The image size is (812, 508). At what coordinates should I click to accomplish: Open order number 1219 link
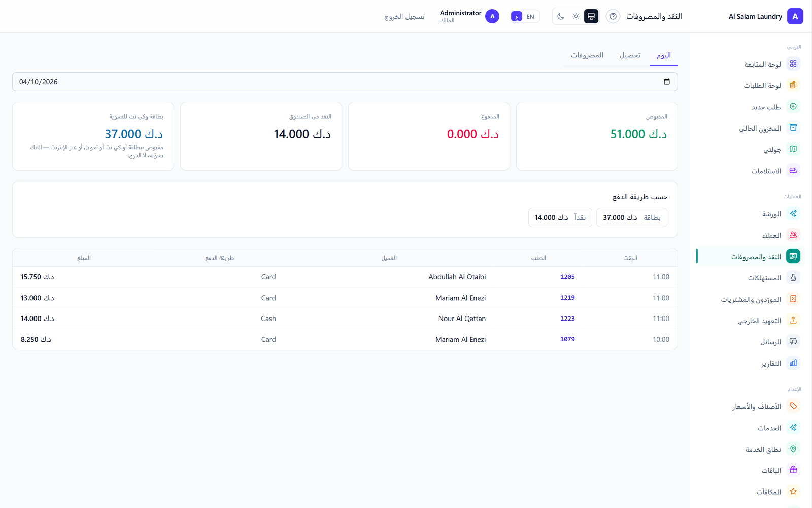pos(567,298)
